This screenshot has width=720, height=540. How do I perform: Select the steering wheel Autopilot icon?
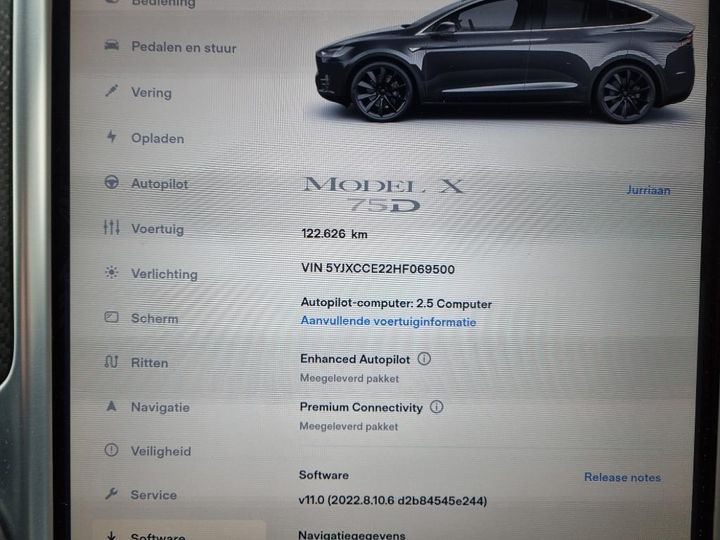tap(112, 183)
